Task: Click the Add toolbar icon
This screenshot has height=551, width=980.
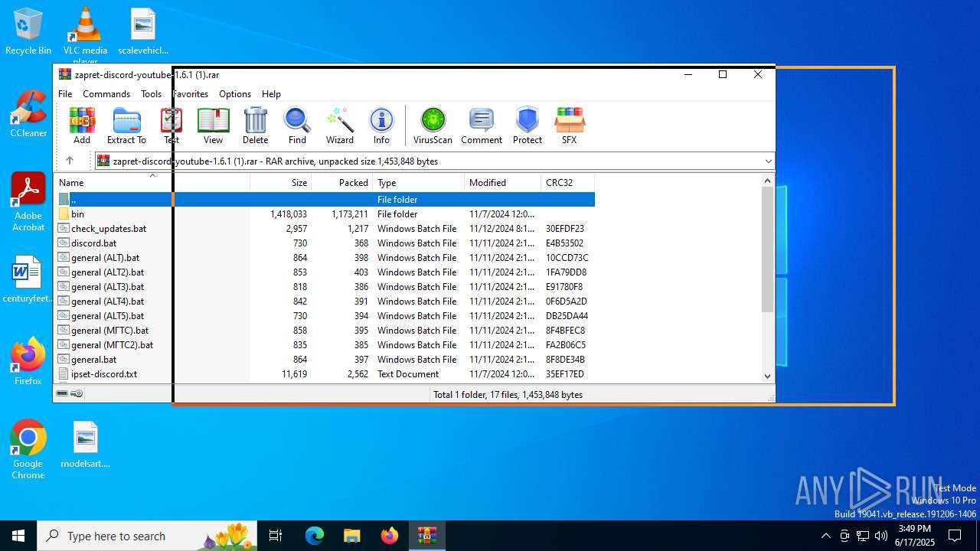Action: click(x=82, y=125)
